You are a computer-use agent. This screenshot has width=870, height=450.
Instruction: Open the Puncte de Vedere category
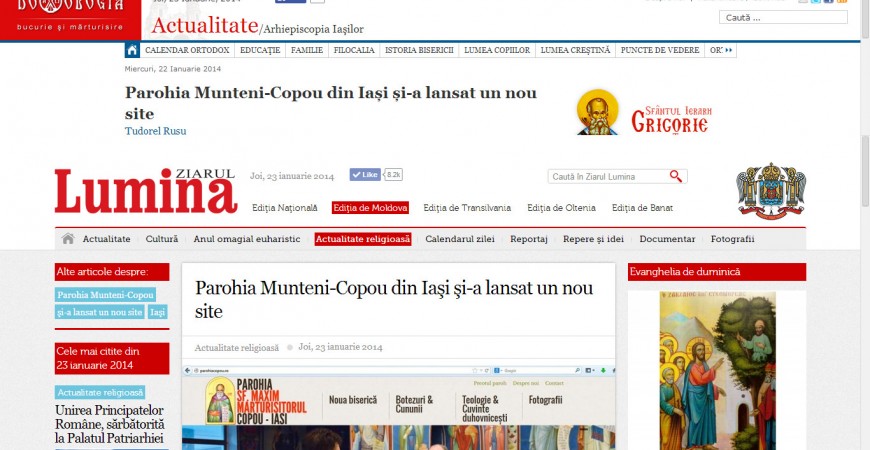click(x=660, y=50)
